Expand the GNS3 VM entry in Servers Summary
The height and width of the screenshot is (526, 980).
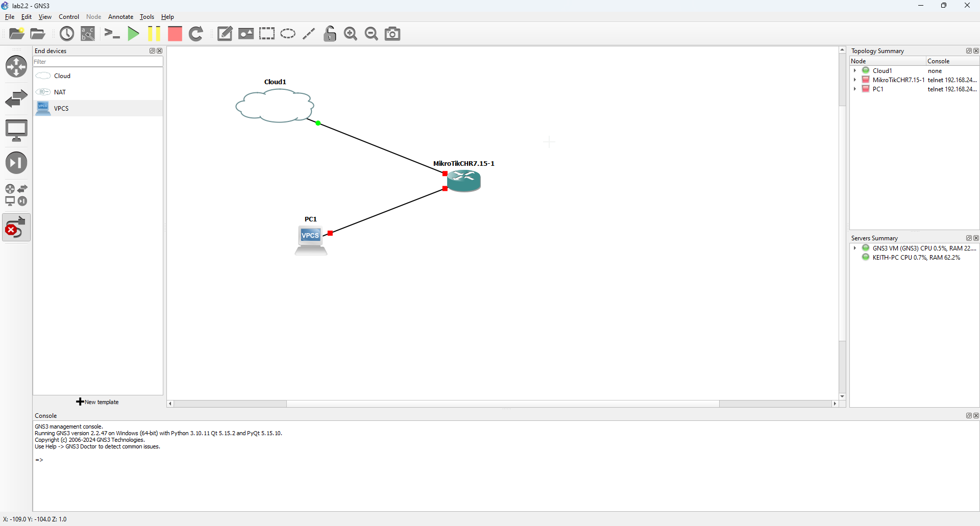(x=855, y=248)
